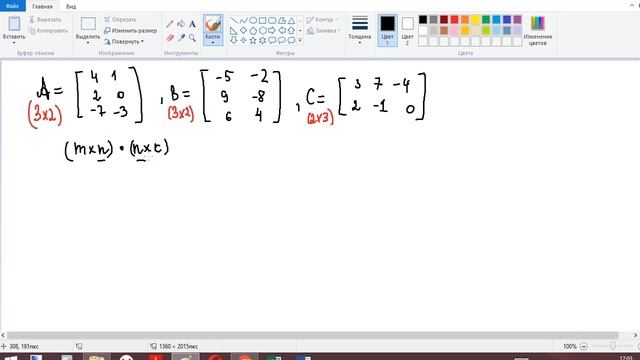Open the Файл menu

pyautogui.click(x=13, y=6)
